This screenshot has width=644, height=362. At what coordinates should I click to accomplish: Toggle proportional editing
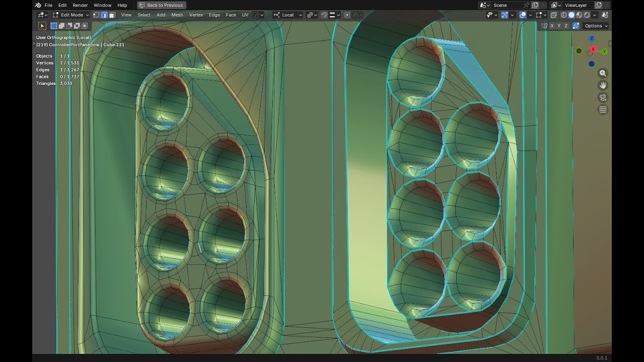347,15
